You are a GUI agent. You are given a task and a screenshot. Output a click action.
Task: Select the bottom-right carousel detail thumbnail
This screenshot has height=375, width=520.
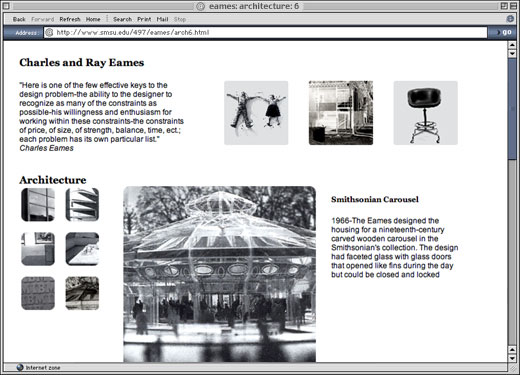tap(82, 293)
